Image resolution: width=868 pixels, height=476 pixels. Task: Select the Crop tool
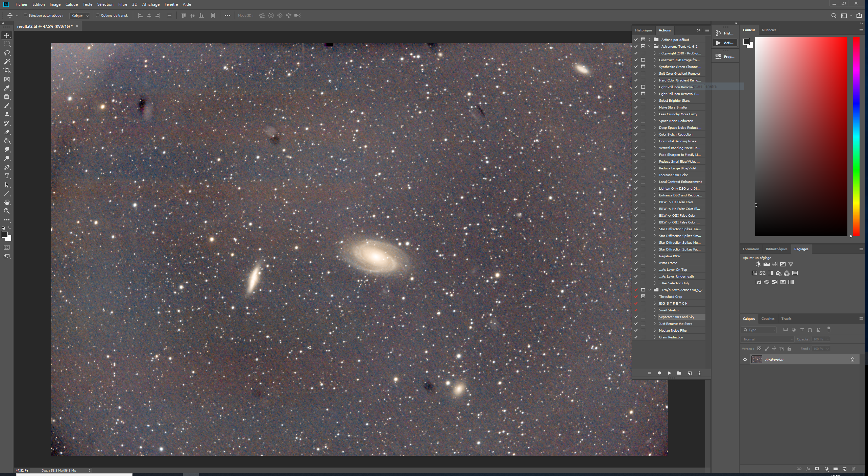7,70
